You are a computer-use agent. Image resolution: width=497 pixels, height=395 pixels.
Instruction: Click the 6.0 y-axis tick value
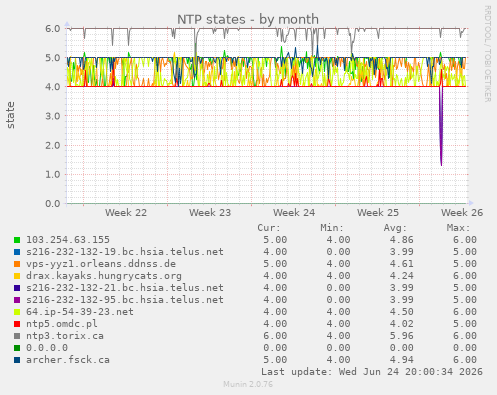pyautogui.click(x=53, y=29)
